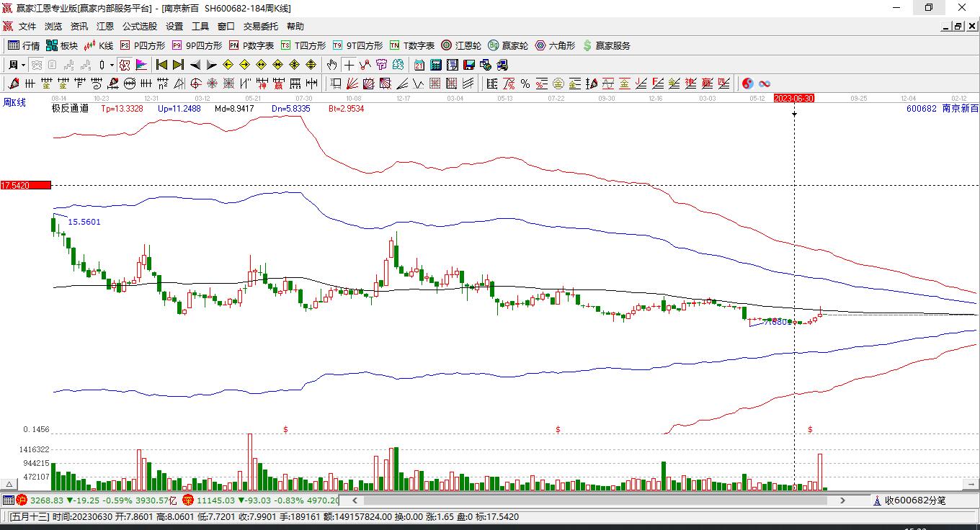980x530 pixels.
Task: Open the 9P四方形 tool
Action: click(x=197, y=45)
